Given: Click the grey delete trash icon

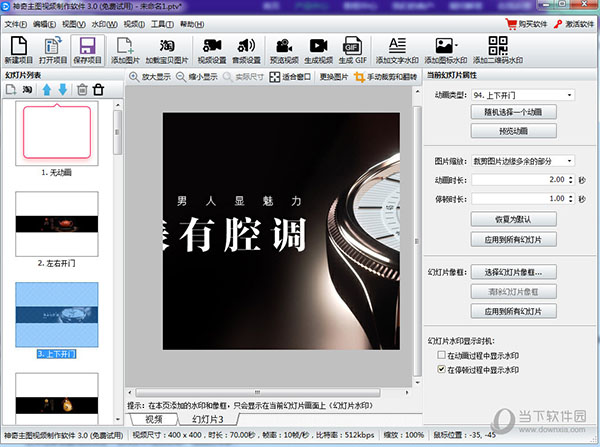Looking at the screenshot, I should [82, 90].
